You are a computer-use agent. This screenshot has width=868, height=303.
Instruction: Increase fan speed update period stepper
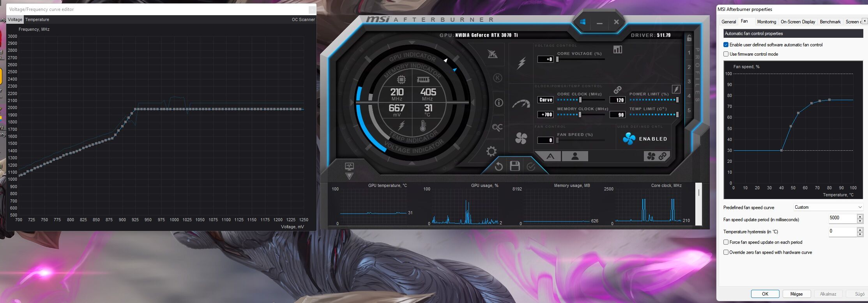coord(860,217)
